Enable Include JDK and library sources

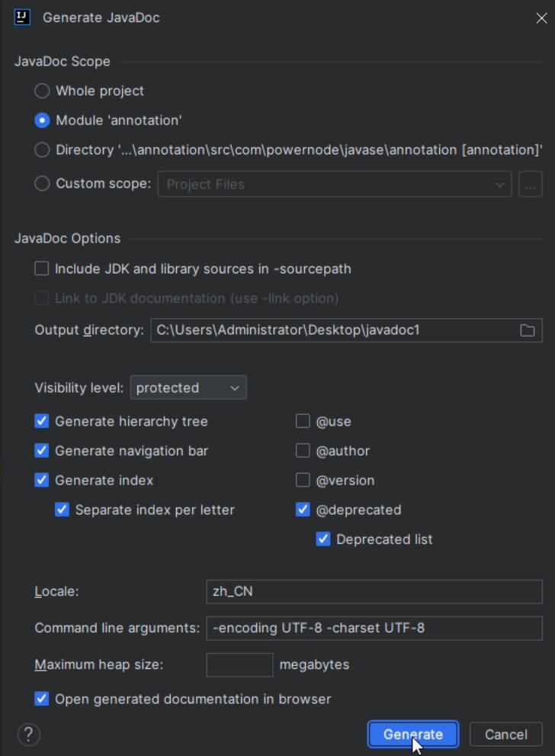(41, 269)
